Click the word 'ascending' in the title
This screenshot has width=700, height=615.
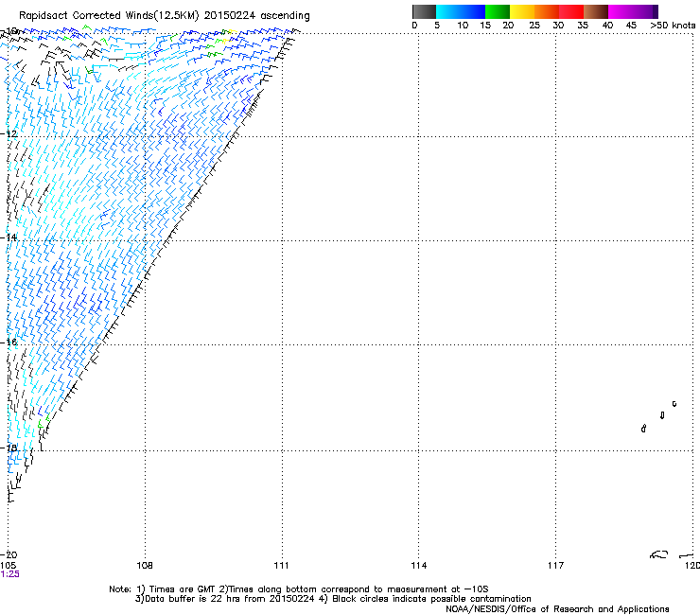[x=285, y=16]
